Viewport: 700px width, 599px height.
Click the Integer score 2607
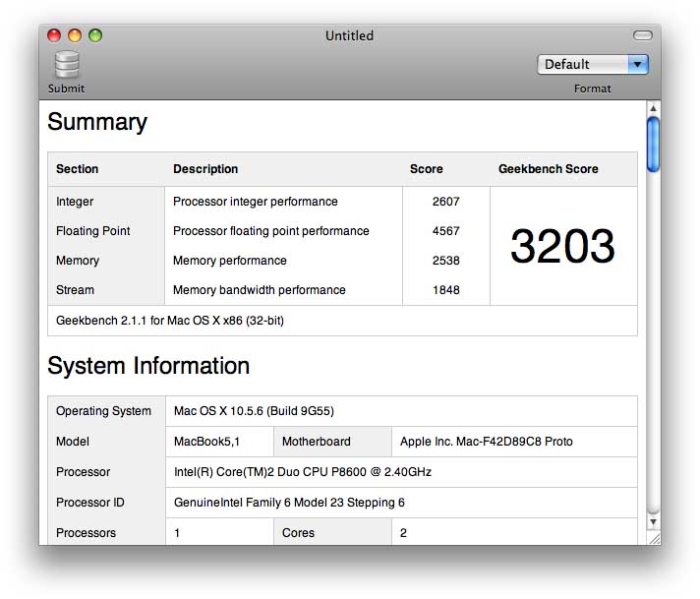(x=445, y=202)
